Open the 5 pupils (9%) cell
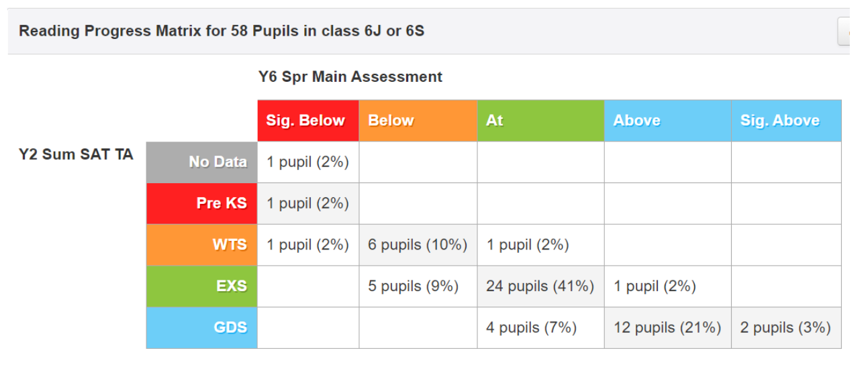Viewport: 868px width, 365px height. click(x=418, y=286)
